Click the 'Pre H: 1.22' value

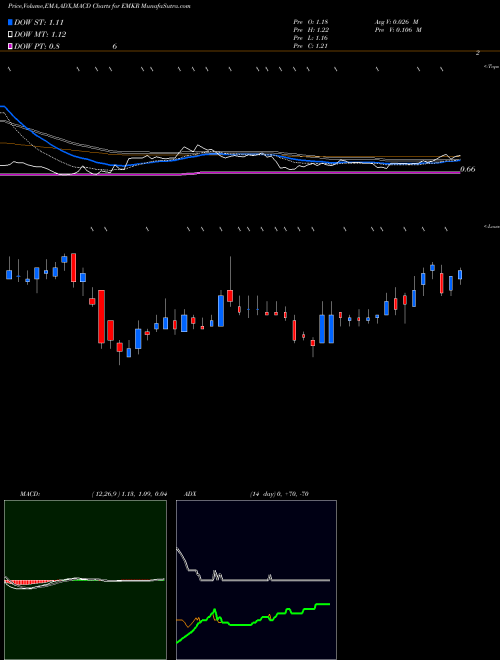[311, 30]
